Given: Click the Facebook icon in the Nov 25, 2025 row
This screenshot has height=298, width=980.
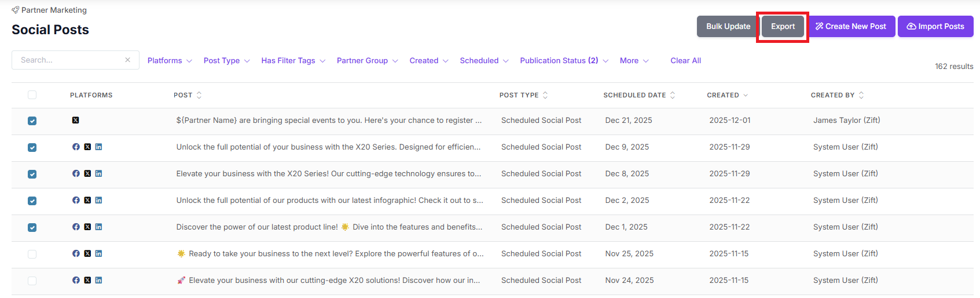Looking at the screenshot, I should coord(76,253).
